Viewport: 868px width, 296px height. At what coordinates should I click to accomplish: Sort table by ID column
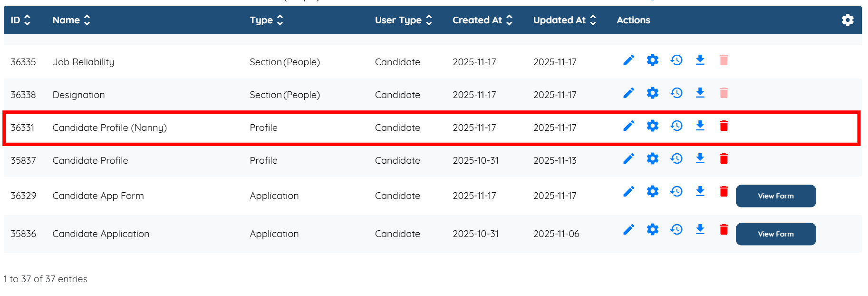pyautogui.click(x=20, y=20)
